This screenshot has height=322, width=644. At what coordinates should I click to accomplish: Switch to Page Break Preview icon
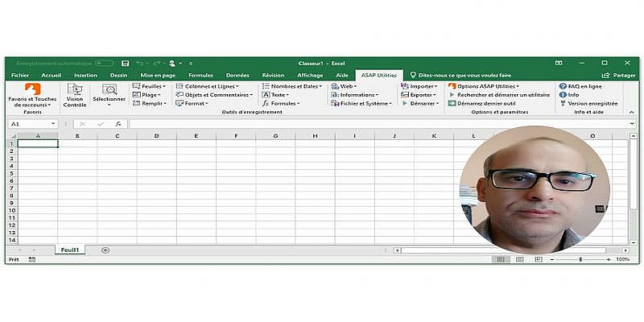(x=539, y=259)
